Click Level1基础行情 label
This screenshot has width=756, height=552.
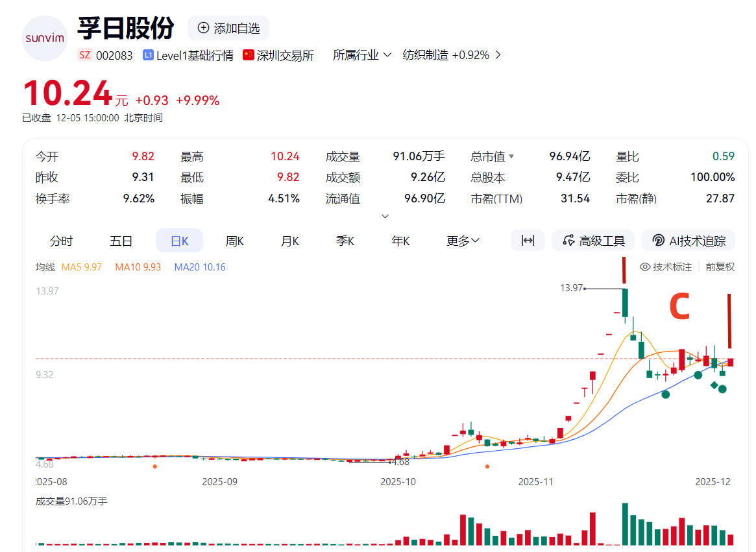[195, 55]
